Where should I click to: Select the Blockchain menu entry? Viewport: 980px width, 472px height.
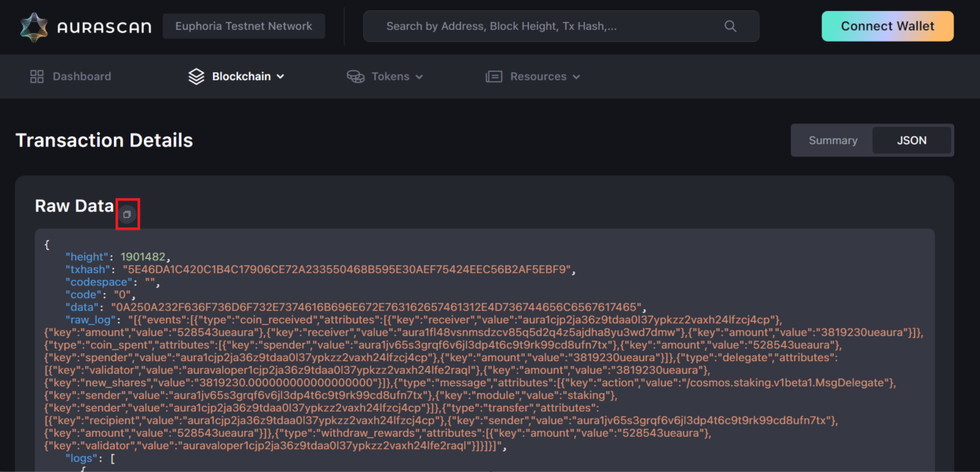pyautogui.click(x=242, y=76)
